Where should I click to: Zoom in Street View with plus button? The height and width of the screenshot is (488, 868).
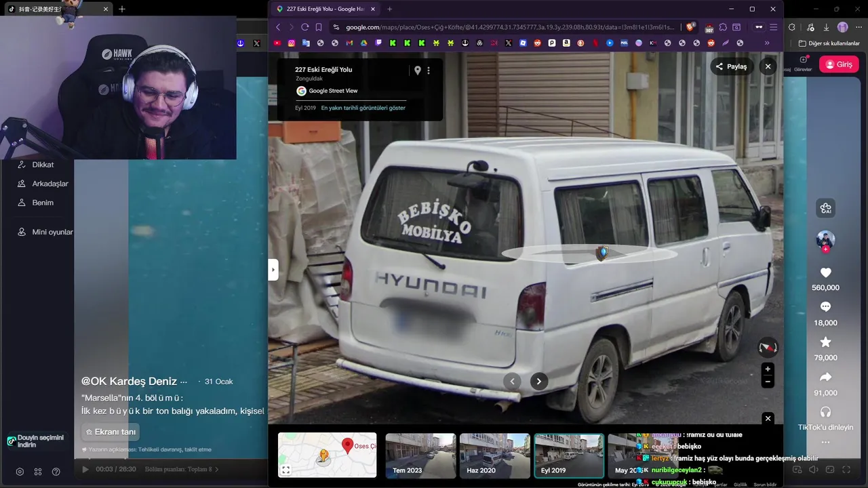coord(768,369)
